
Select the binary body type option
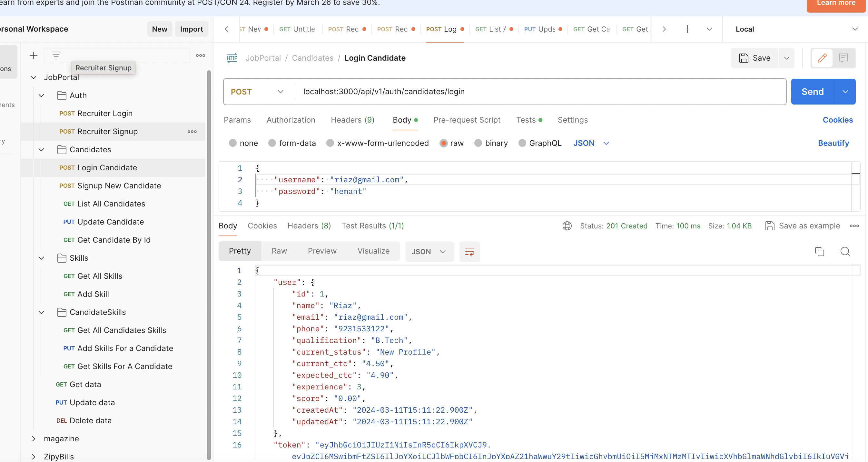click(x=478, y=143)
